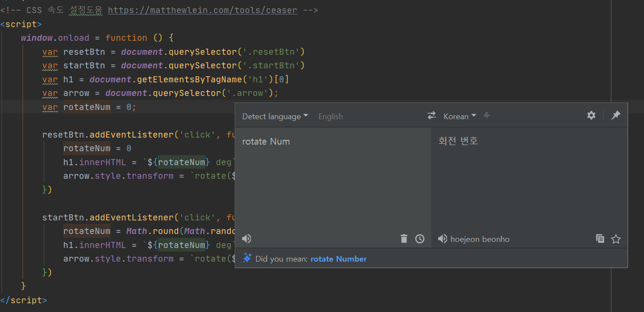Pin the translation popup
The width and height of the screenshot is (644, 312).
coord(616,115)
